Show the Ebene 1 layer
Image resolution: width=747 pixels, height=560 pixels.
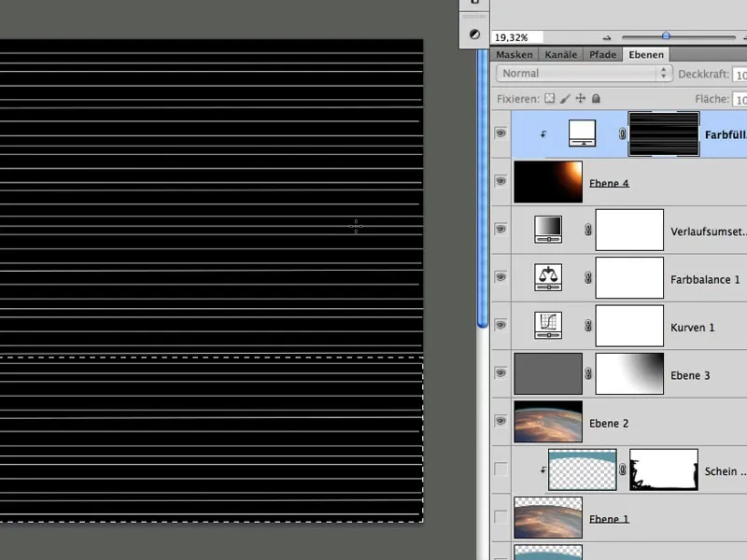[500, 517]
